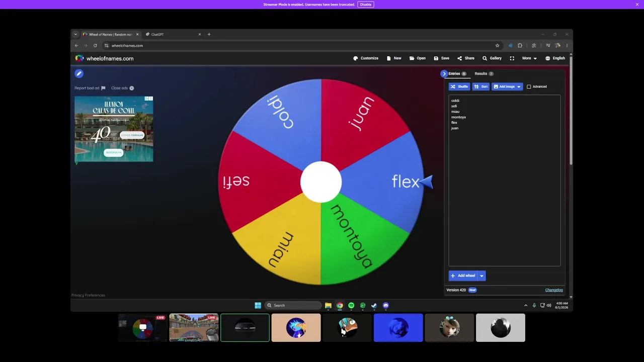Change language from English
Image resolution: width=644 pixels, height=362 pixels.
pos(555,58)
